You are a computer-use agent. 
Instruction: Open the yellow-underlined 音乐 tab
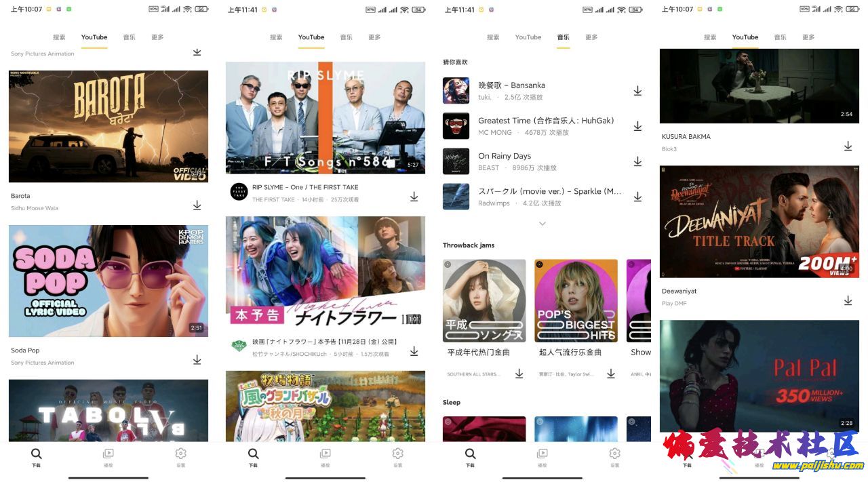[563, 37]
